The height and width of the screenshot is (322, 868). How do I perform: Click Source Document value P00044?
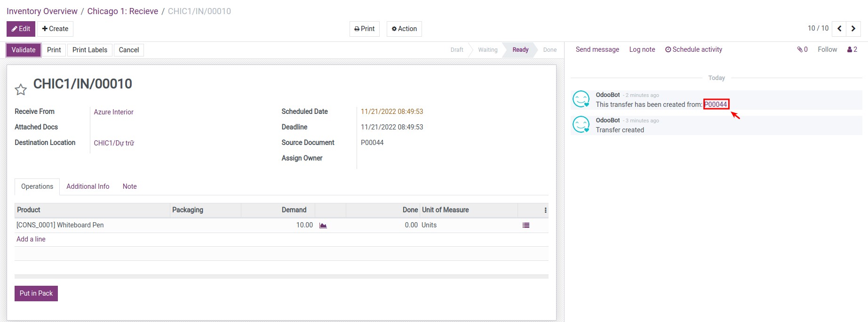[372, 143]
